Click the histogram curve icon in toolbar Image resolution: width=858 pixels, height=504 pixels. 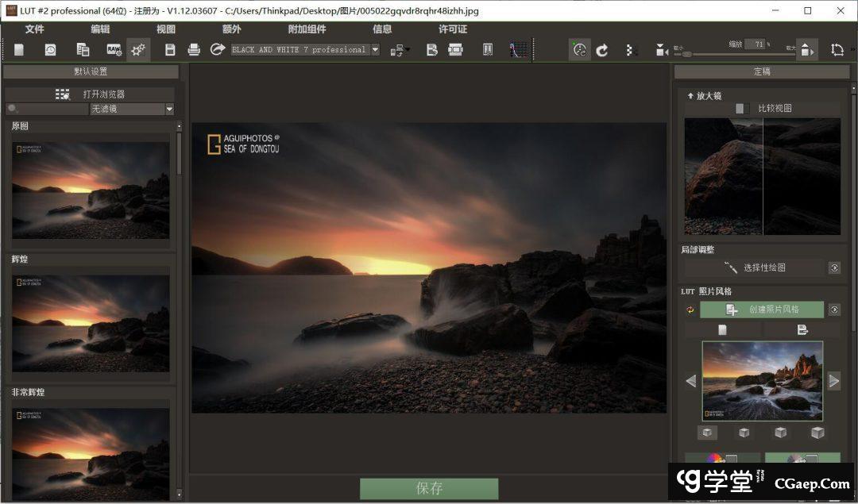pyautogui.click(x=518, y=50)
